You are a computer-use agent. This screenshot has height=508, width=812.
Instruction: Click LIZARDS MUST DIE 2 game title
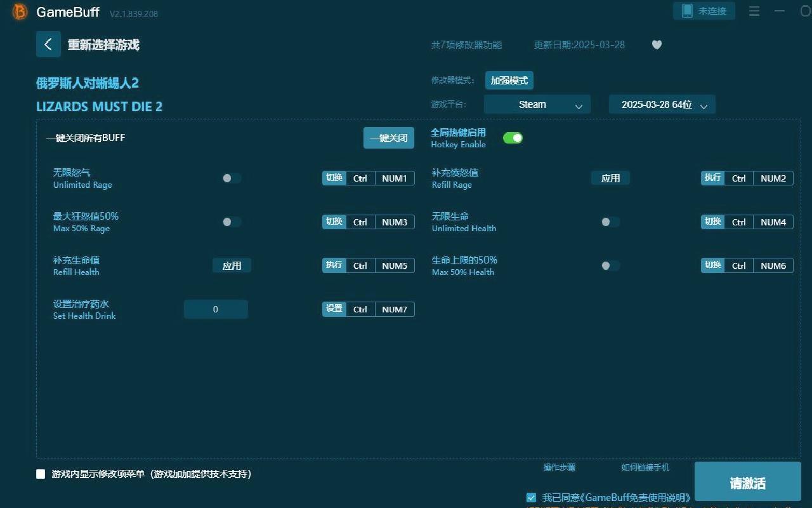coord(99,107)
